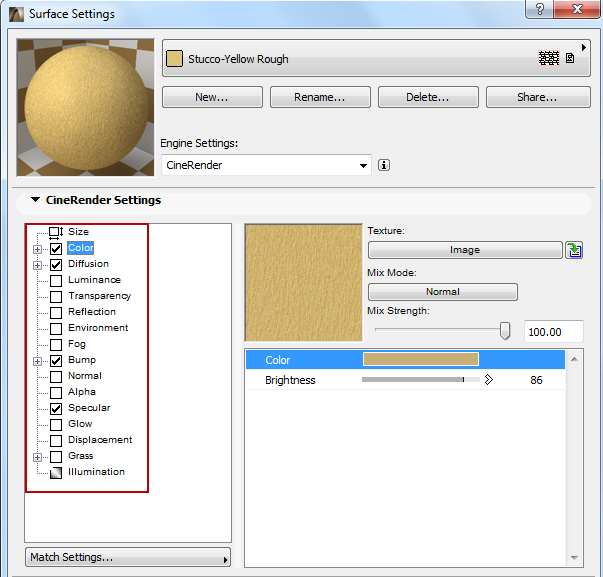This screenshot has width=603, height=577.
Task: Click the help question mark button
Action: tap(539, 9)
